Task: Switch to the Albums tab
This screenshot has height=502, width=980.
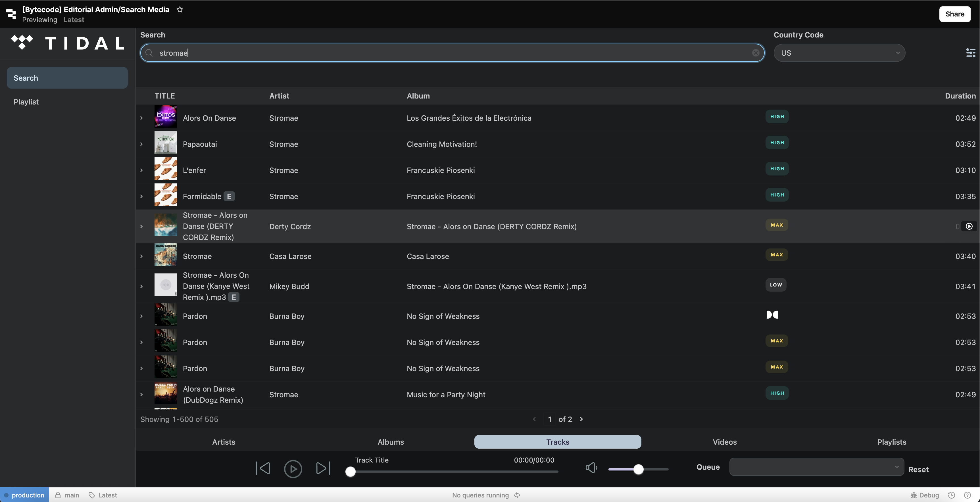Action: click(x=391, y=442)
